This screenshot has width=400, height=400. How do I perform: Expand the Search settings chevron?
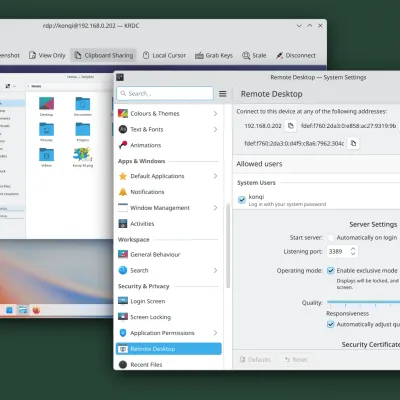tap(215, 270)
